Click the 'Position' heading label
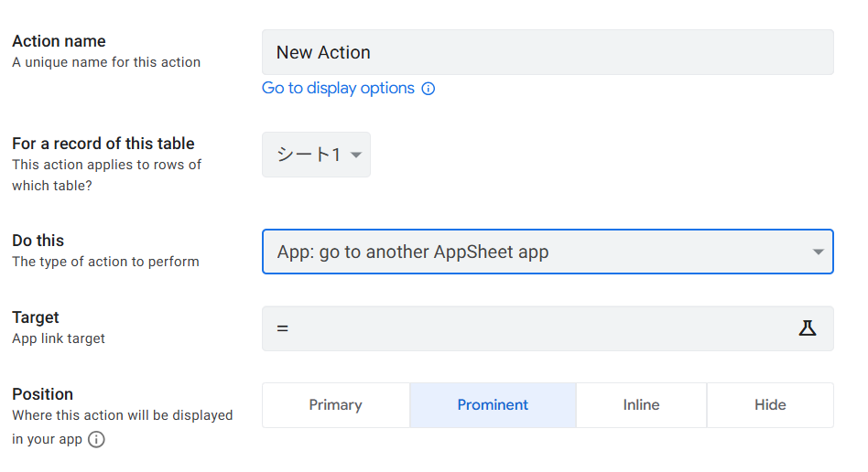 [42, 394]
